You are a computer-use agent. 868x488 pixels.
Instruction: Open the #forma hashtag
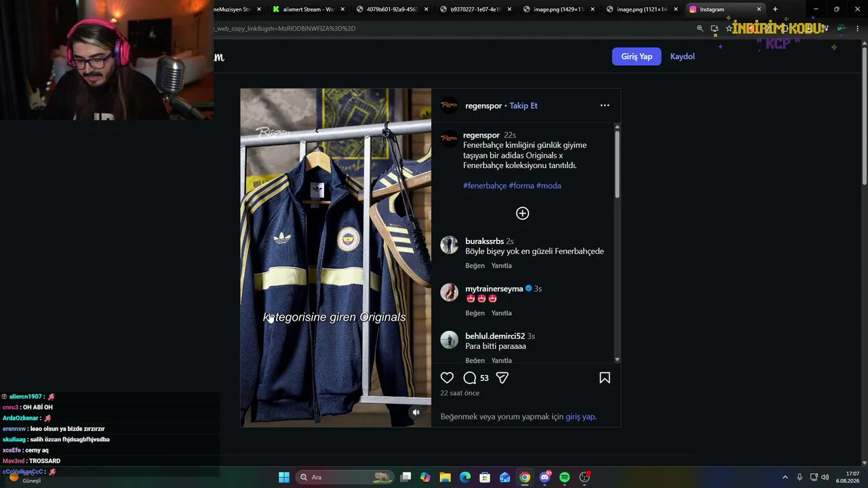pyautogui.click(x=521, y=186)
